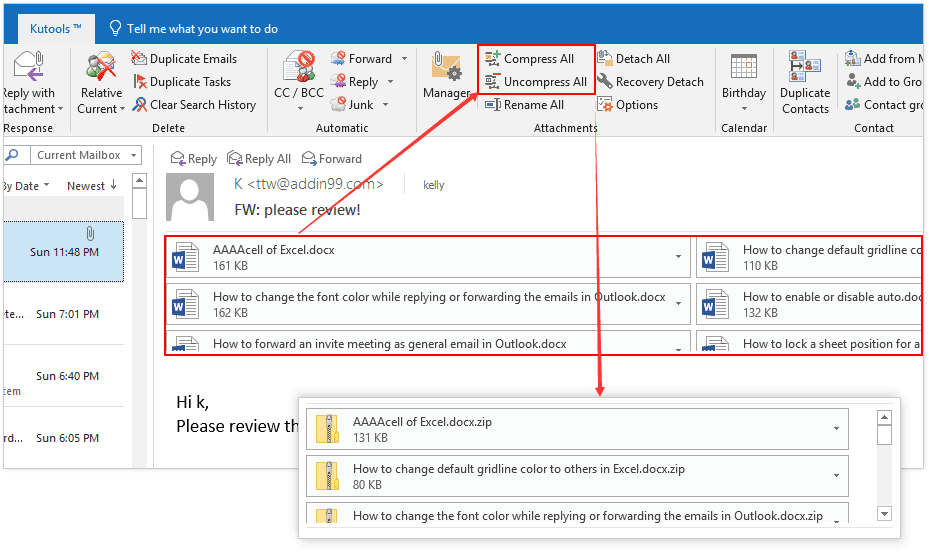Click Compress All attachments
This screenshot has height=556, width=929.
click(530, 58)
